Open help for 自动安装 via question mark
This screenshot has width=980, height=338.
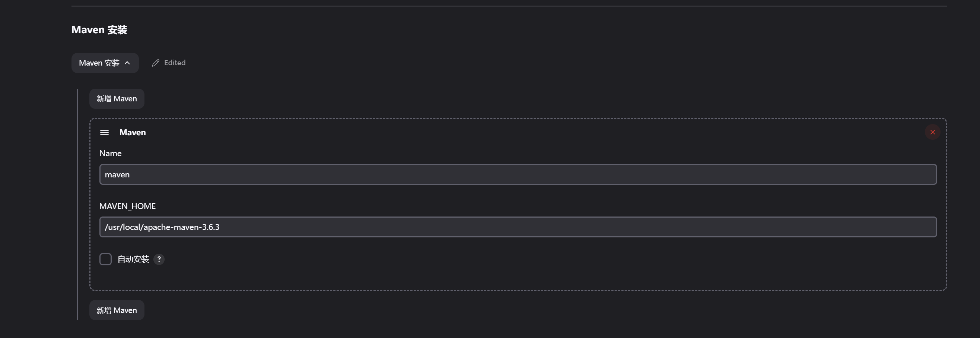point(159,259)
